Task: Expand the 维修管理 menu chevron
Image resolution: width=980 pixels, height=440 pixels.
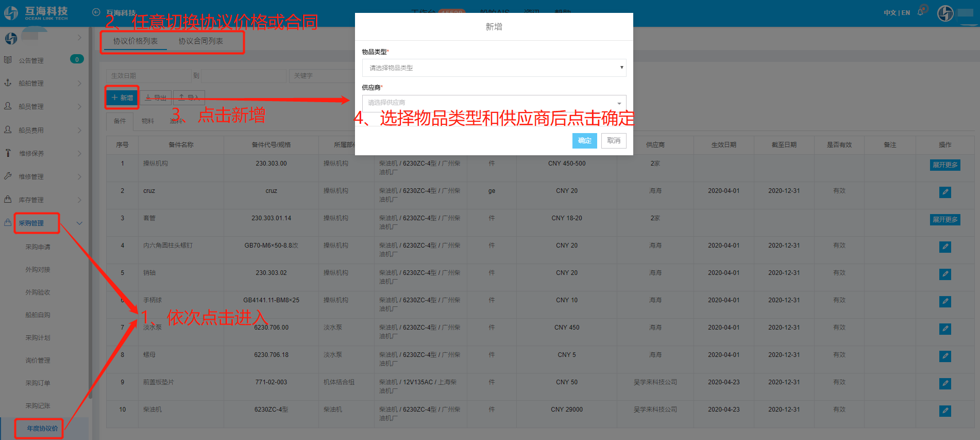Action: click(x=79, y=176)
